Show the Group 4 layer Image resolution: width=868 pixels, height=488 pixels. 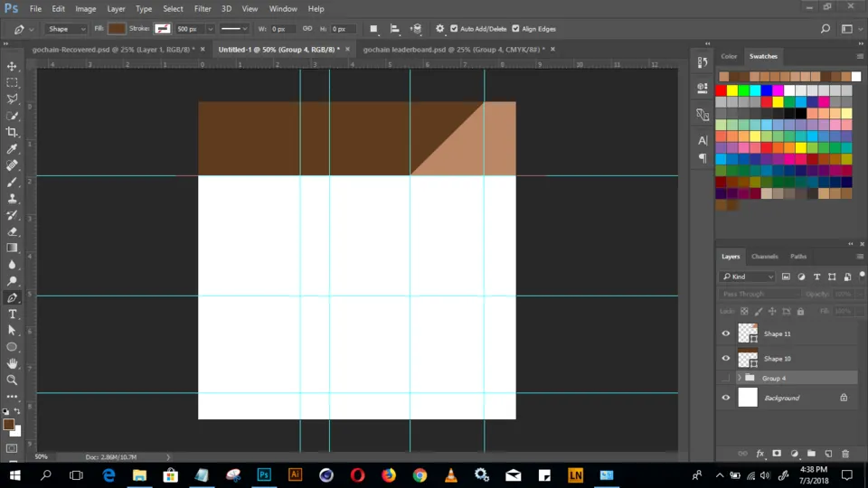click(726, 378)
